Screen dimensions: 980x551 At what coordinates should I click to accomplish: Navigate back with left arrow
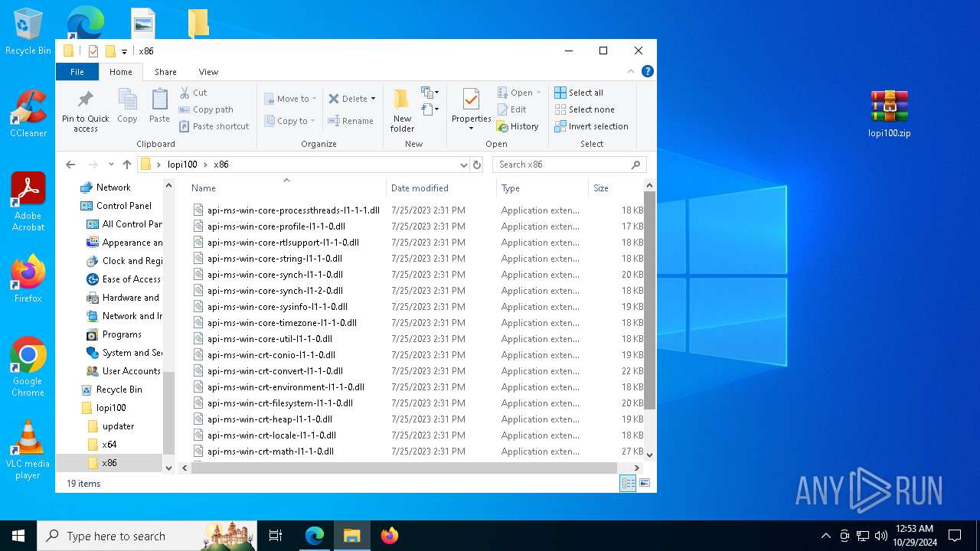pos(70,165)
